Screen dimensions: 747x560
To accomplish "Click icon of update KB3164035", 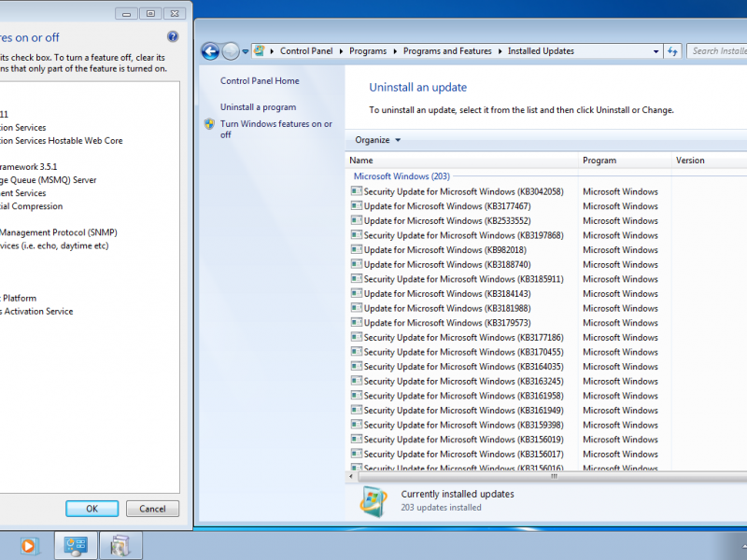I will (357, 366).
